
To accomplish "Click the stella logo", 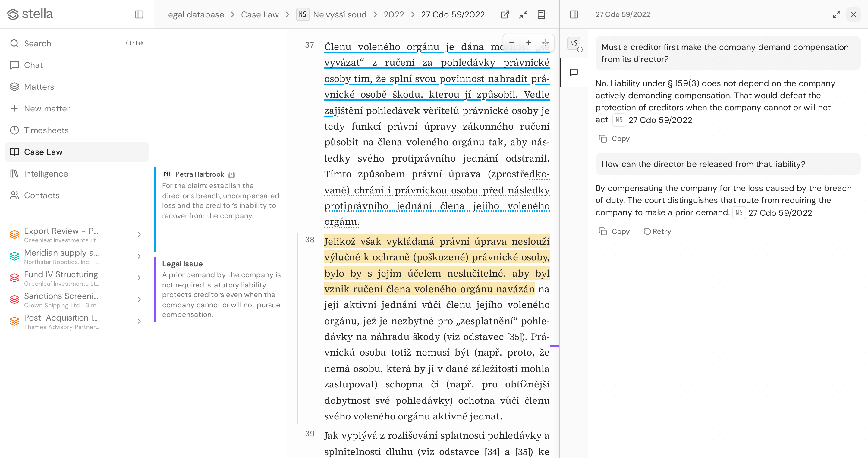I will (x=30, y=14).
